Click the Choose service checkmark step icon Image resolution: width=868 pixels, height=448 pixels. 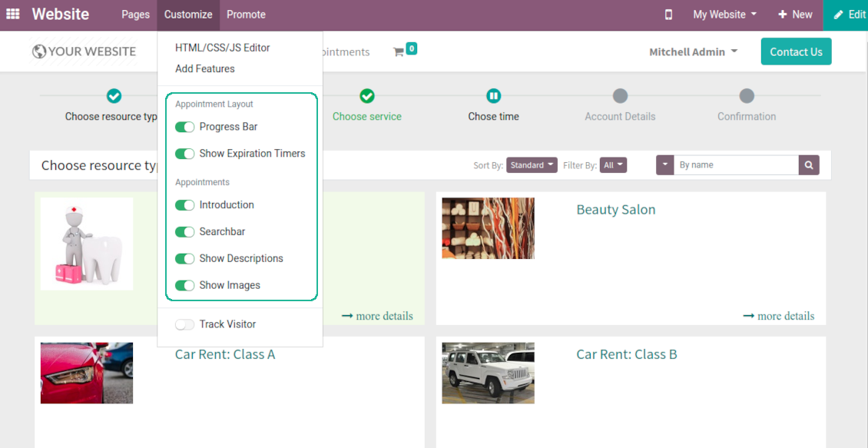click(x=367, y=96)
